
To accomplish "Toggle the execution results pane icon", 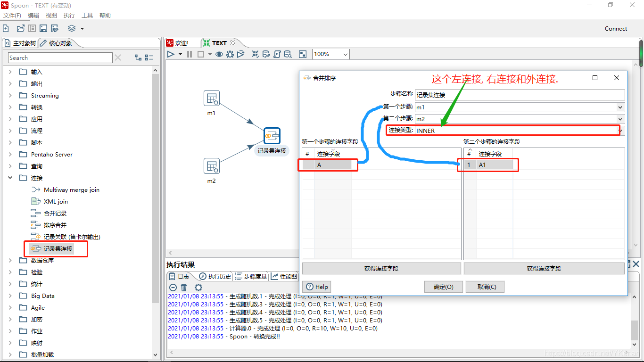I will pos(303,54).
